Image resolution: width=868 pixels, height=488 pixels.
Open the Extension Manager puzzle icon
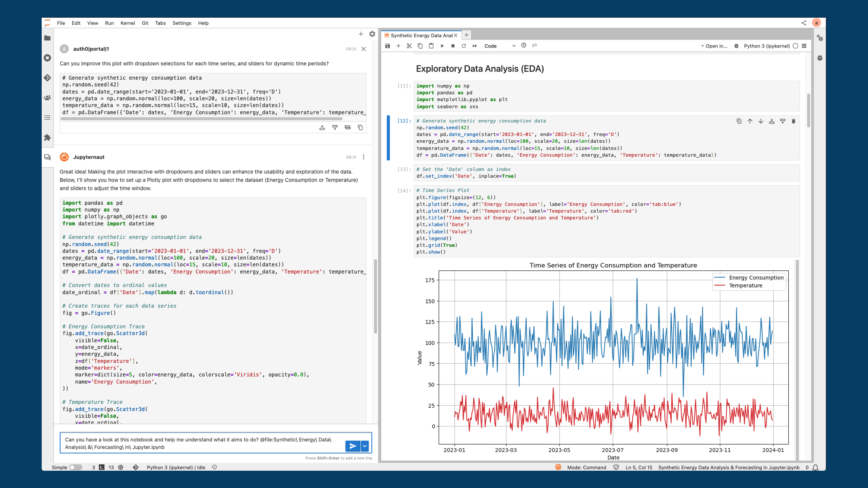pyautogui.click(x=47, y=137)
